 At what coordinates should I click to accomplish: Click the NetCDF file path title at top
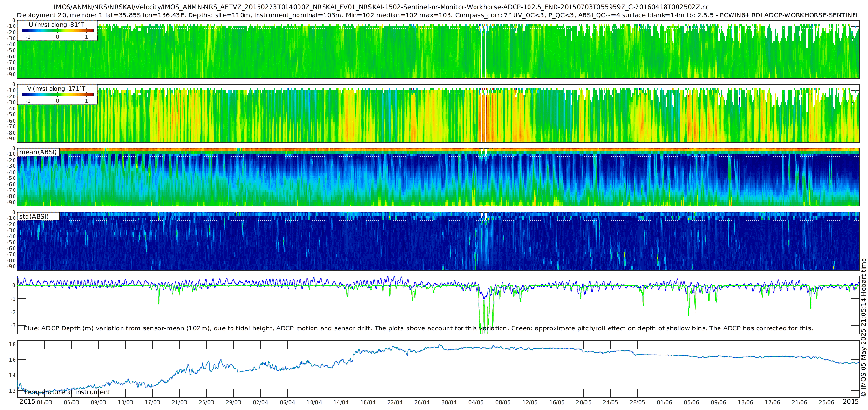[x=381, y=7]
